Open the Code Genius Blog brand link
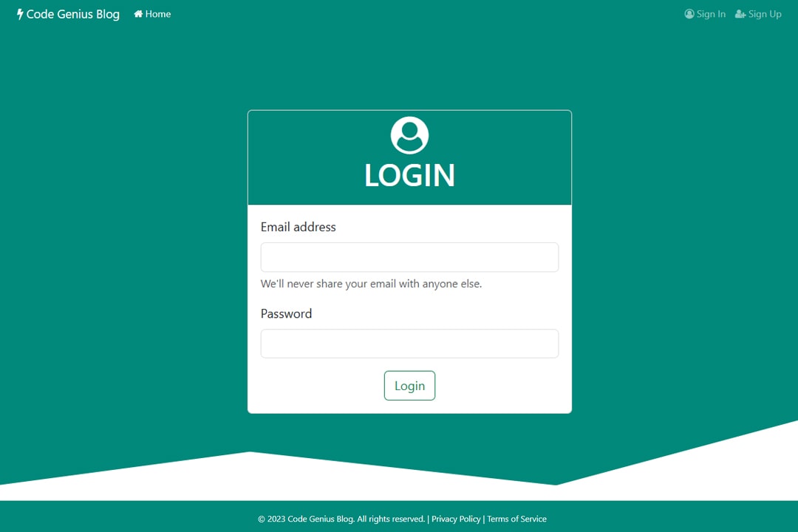 click(68, 14)
